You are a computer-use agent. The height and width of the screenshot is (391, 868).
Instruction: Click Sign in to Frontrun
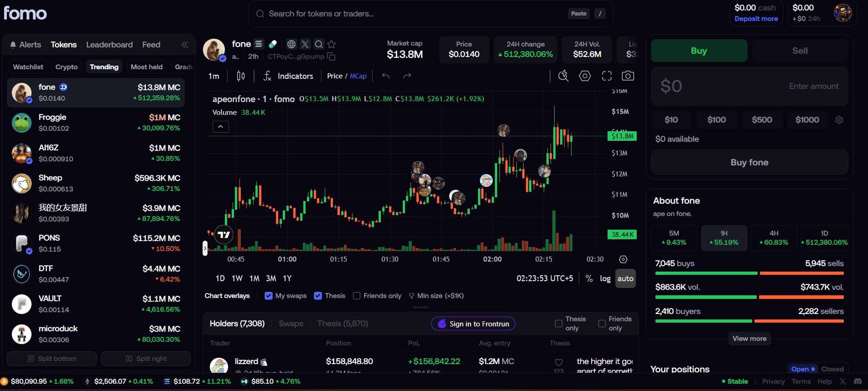[x=473, y=324]
